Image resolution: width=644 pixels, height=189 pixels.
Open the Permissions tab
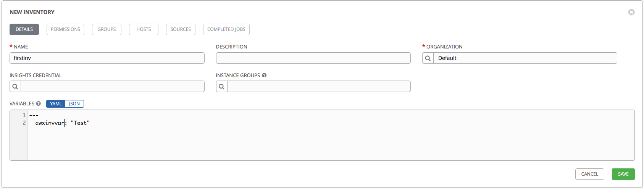click(65, 29)
